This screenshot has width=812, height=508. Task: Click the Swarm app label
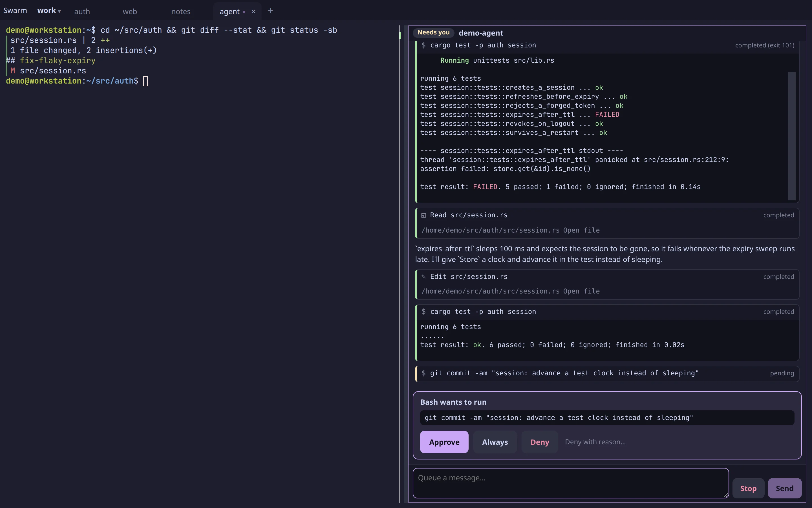15,10
